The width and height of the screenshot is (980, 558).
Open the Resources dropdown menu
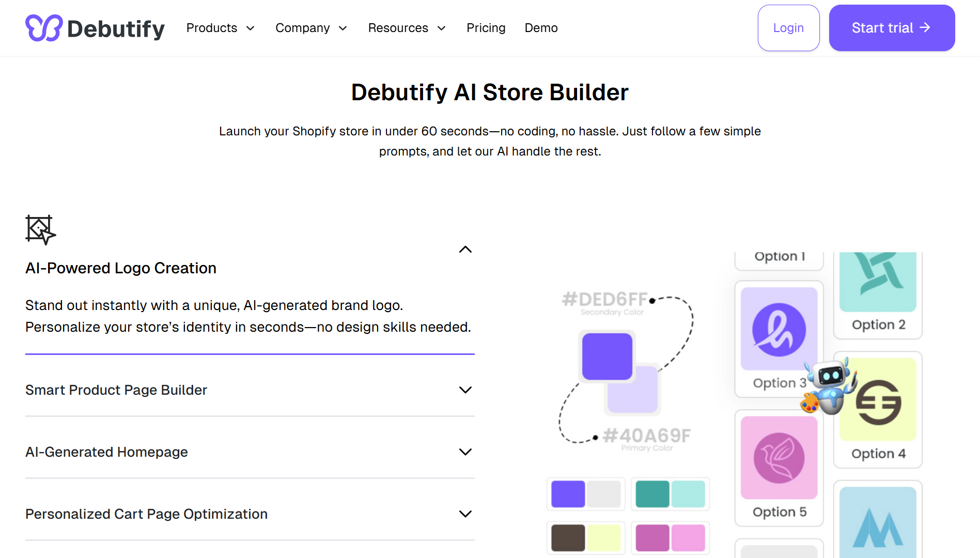point(407,28)
